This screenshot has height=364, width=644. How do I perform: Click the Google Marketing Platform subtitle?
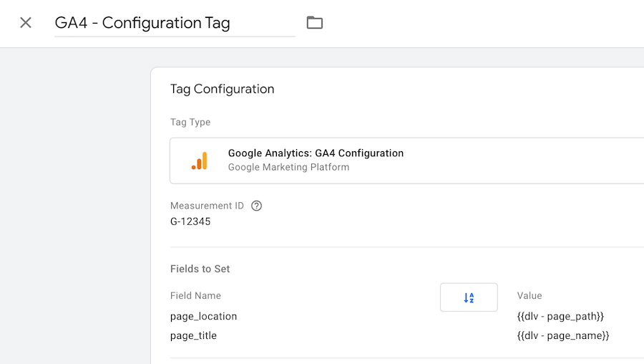289,168
